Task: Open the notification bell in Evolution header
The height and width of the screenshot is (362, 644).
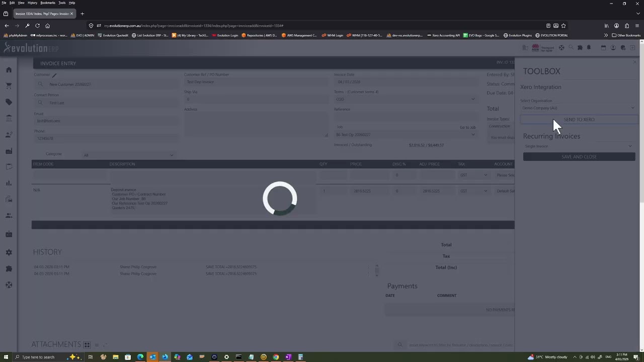Action: 589,48
